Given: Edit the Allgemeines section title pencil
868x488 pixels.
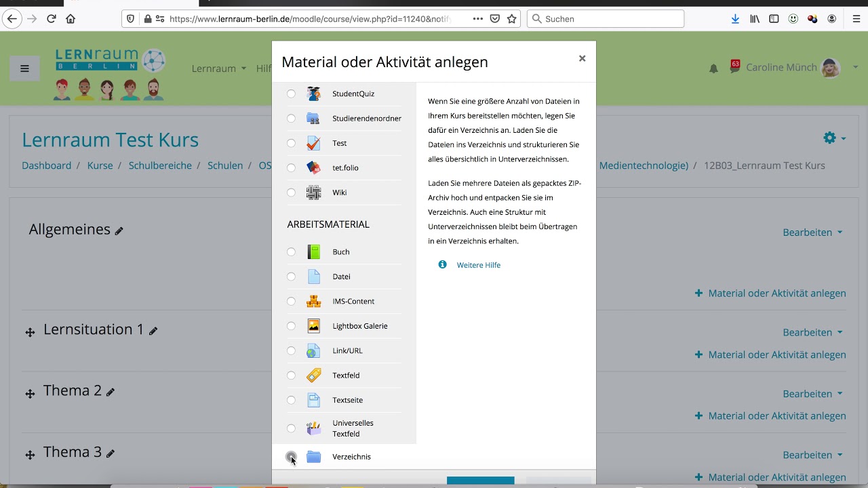Looking at the screenshot, I should click(x=119, y=231).
